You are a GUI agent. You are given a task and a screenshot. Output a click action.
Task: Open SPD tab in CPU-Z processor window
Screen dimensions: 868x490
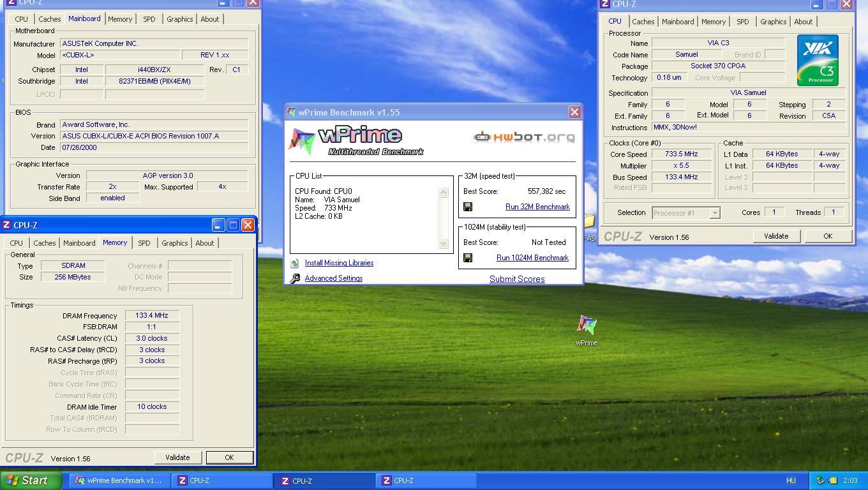(x=743, y=22)
